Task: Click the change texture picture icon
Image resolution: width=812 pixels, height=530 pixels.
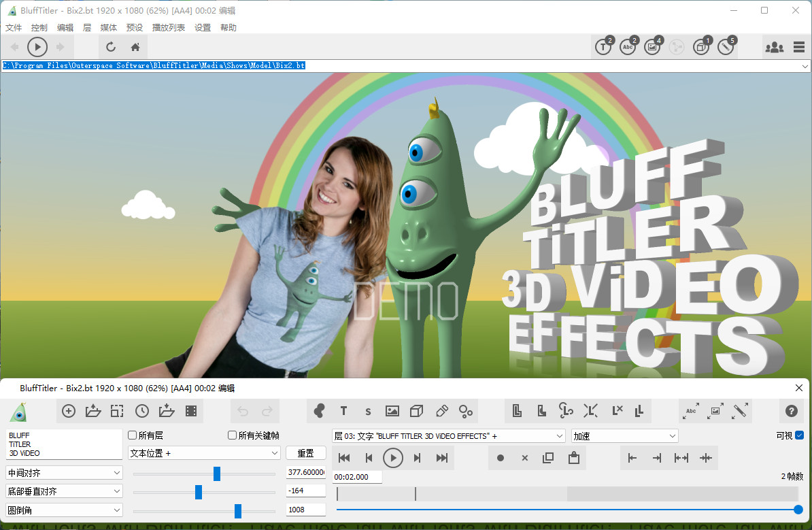Action: pos(715,412)
